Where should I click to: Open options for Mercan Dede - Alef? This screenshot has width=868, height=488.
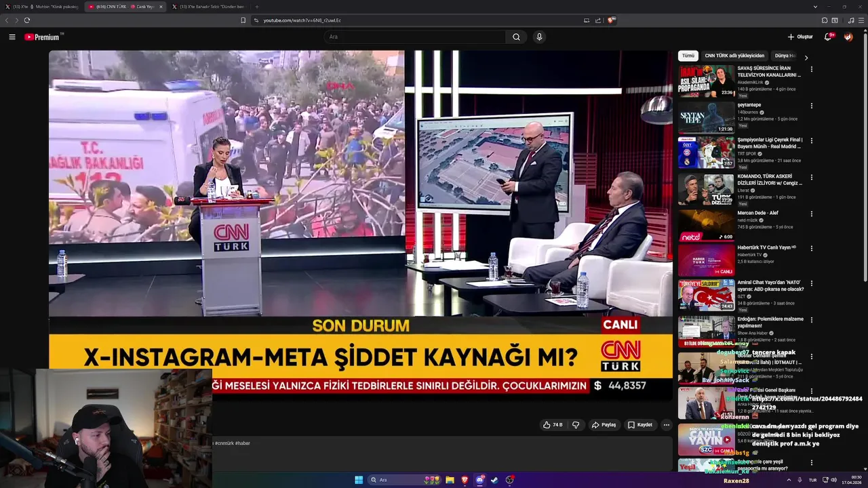811,213
